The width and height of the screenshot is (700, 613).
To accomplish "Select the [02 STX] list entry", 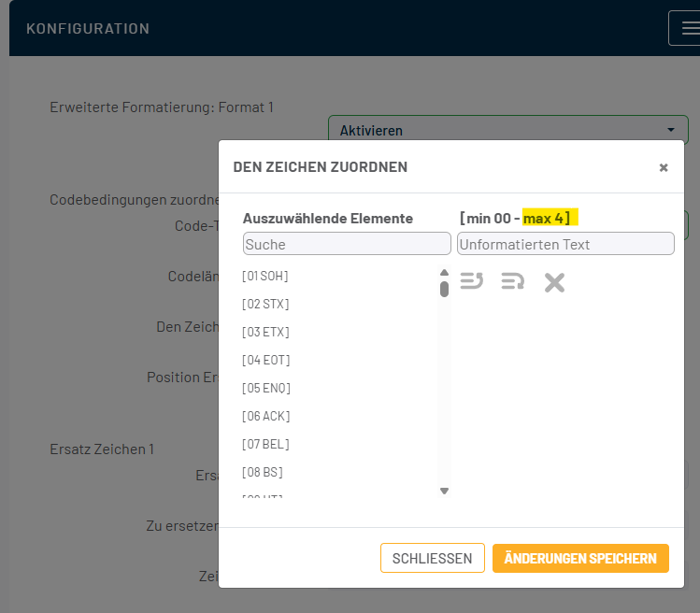I will 265,304.
